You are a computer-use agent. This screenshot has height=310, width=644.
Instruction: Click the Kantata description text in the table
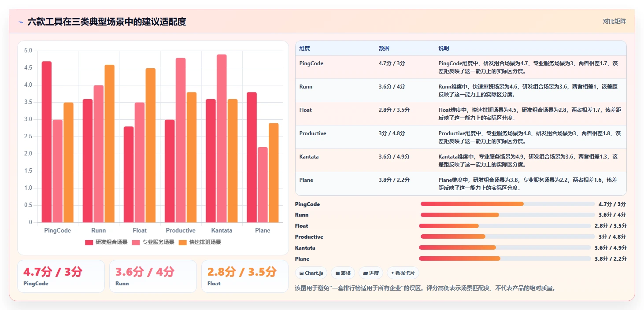(x=528, y=161)
